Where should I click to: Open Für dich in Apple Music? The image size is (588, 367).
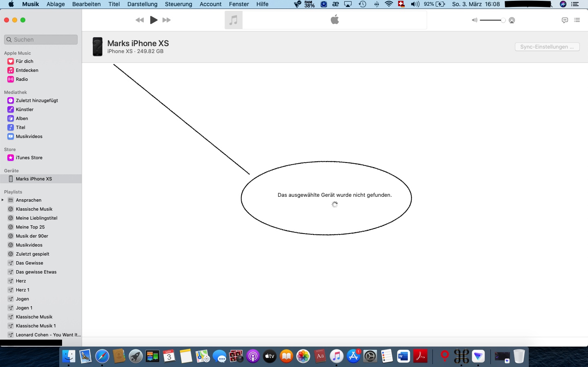[x=24, y=61]
